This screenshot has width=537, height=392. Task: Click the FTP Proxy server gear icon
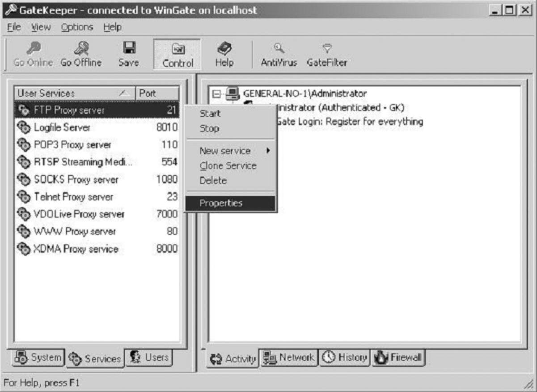point(24,110)
